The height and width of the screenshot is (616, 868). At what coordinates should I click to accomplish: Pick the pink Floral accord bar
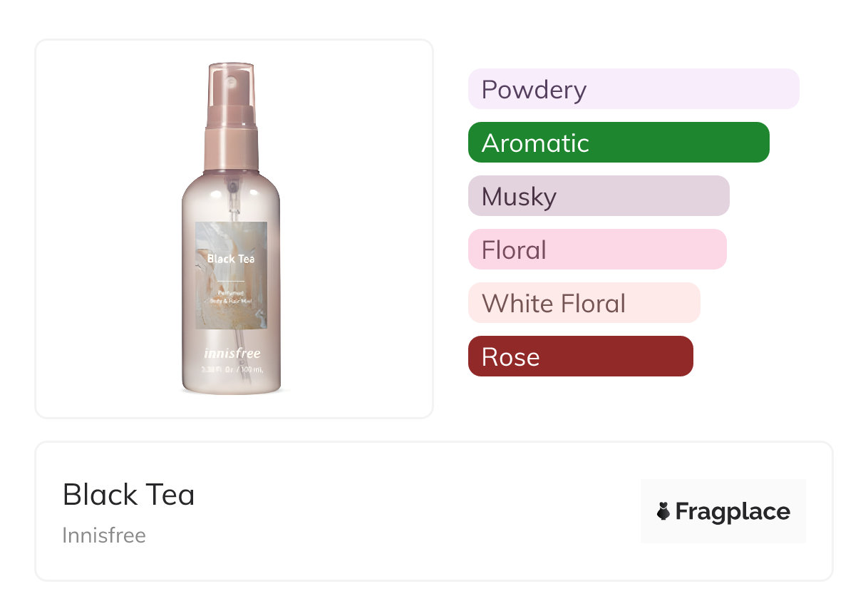tap(596, 250)
